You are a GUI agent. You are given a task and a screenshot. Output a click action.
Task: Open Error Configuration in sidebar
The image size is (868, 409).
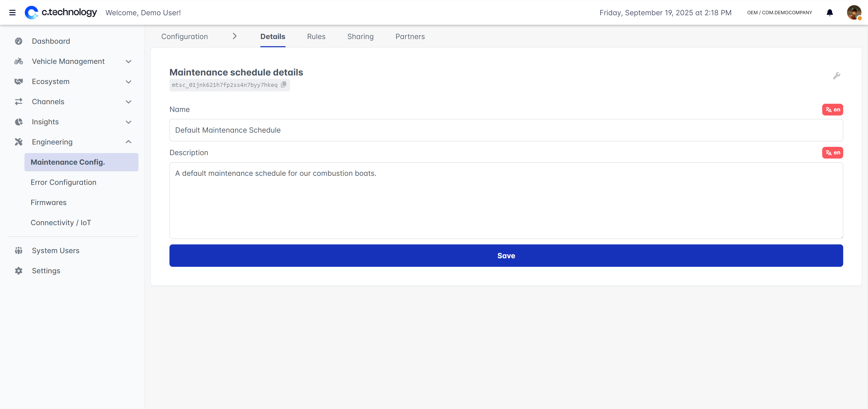[63, 183]
